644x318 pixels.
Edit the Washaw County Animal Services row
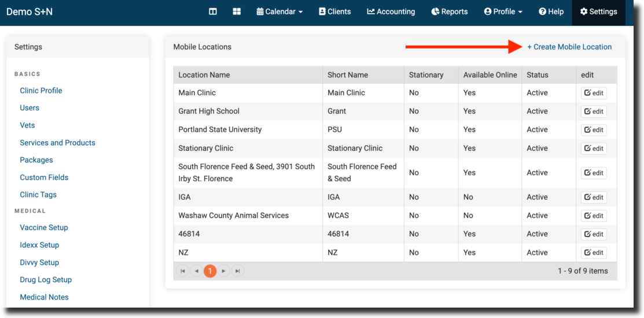[594, 216]
